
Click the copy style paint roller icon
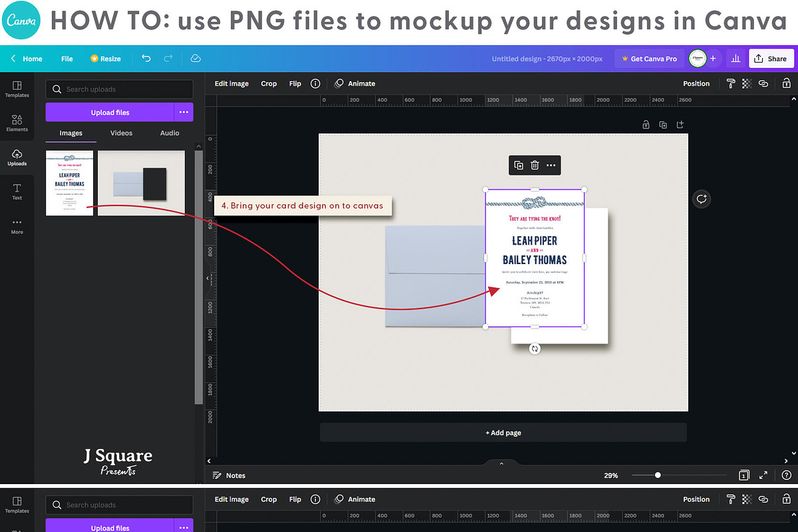click(x=731, y=84)
